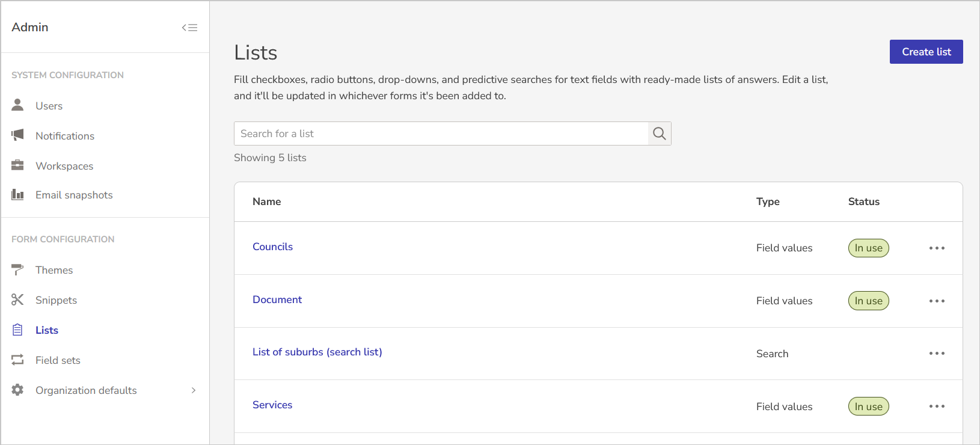Viewport: 980px width, 445px height.
Task: Click the Lists page heading
Action: [x=256, y=53]
